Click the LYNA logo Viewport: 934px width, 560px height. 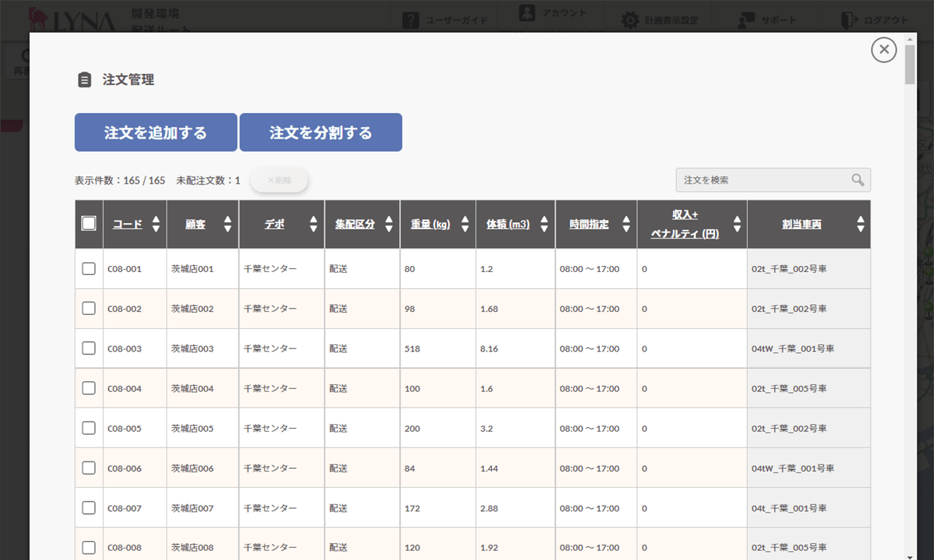[x=72, y=20]
